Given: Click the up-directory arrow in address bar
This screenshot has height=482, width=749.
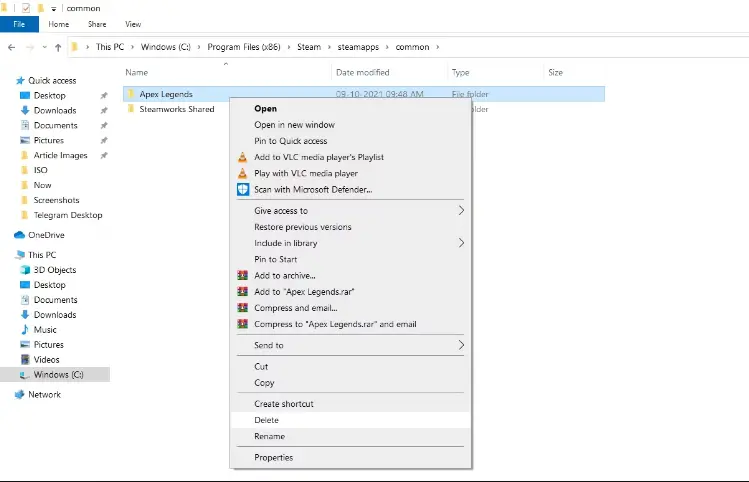Looking at the screenshot, I should (57, 47).
